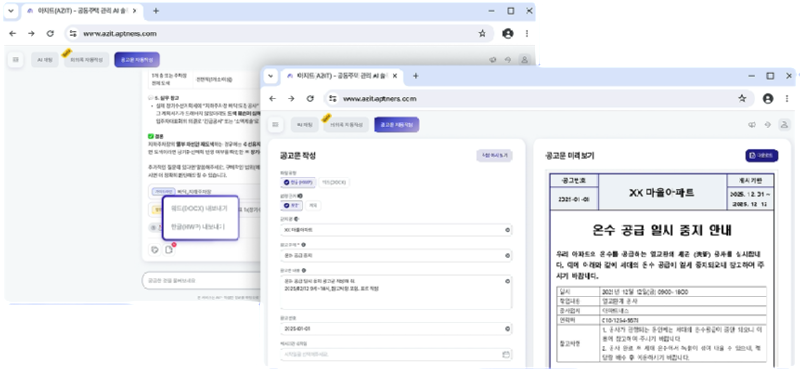Clear the announcement content text area

[x=507, y=281]
